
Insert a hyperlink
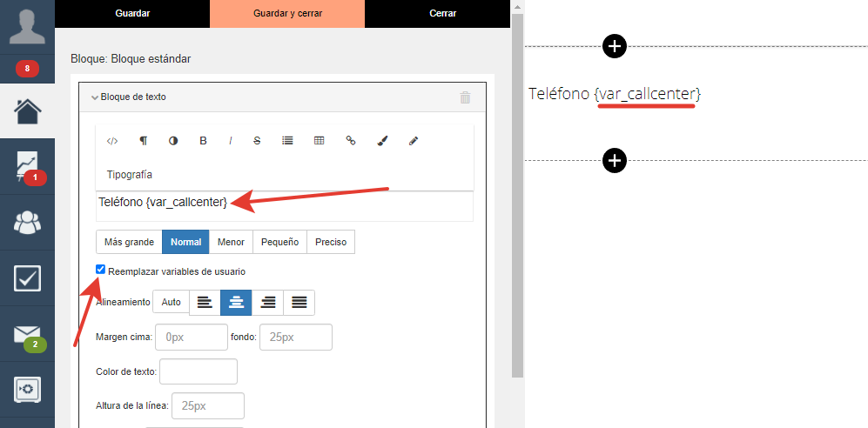pyautogui.click(x=350, y=140)
